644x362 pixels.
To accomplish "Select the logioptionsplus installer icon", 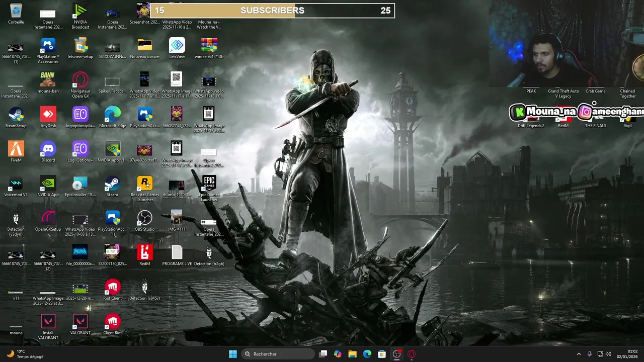I will pyautogui.click(x=80, y=118).
